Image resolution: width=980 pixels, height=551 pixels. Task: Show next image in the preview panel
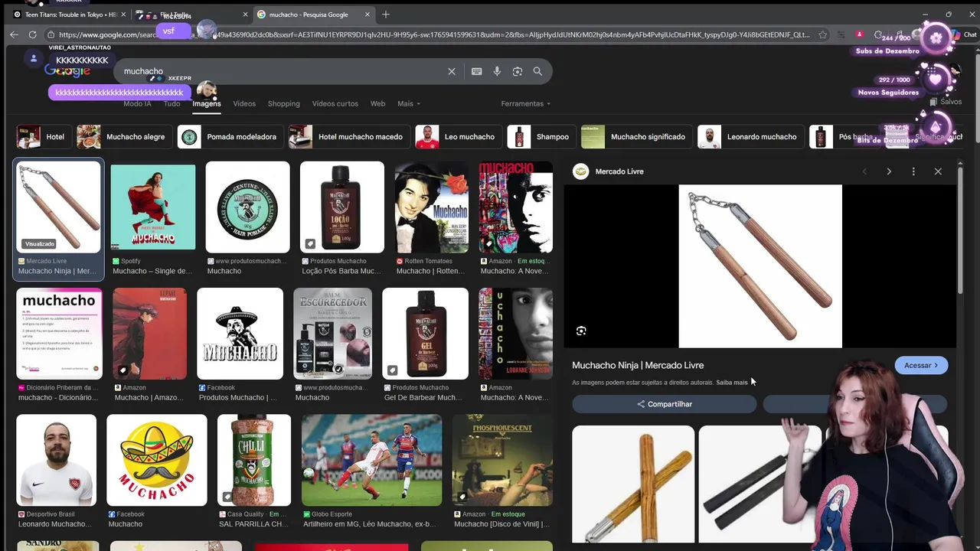click(889, 171)
